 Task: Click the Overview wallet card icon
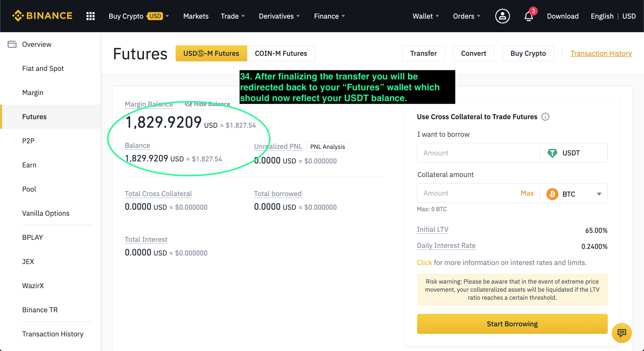click(x=12, y=44)
